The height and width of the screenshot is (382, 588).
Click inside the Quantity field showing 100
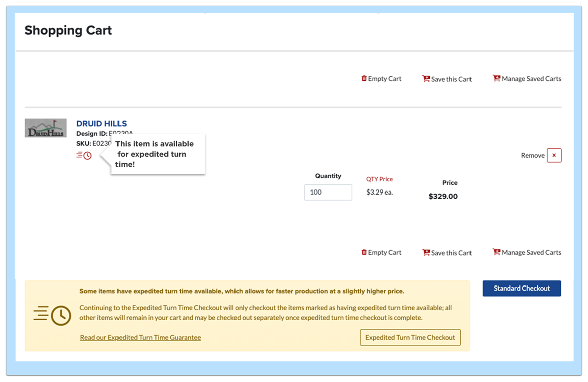click(x=328, y=192)
